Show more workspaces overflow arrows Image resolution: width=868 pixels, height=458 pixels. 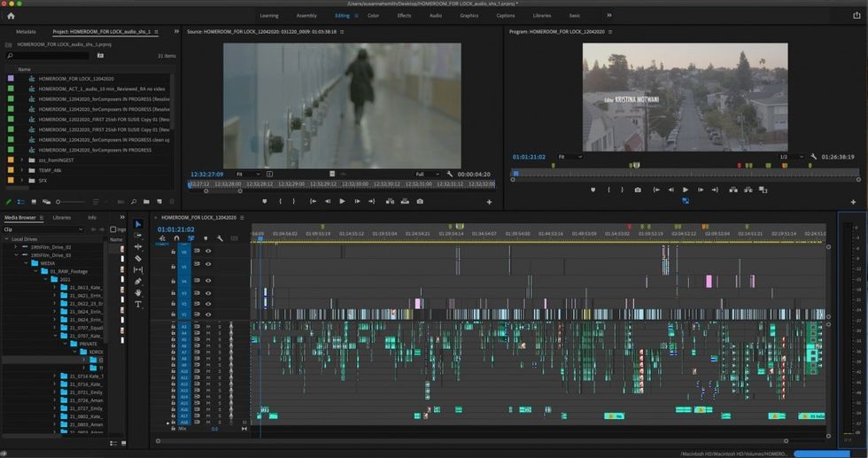tap(609, 16)
